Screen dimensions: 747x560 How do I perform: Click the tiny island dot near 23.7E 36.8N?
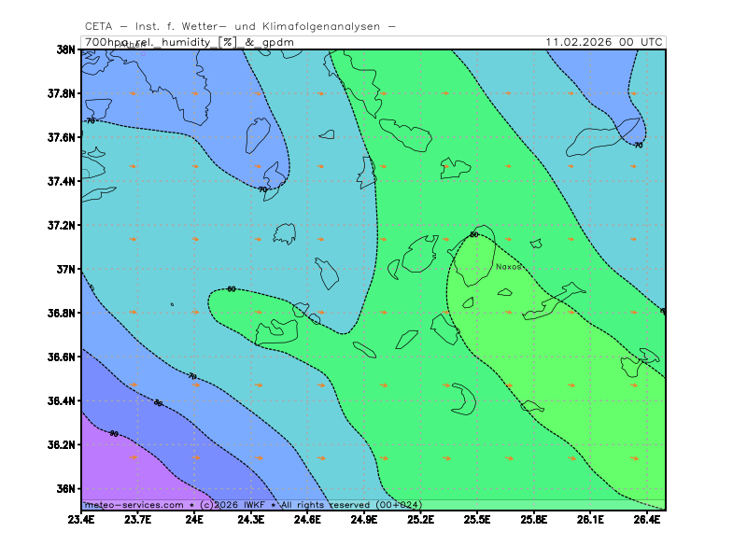(x=172, y=304)
